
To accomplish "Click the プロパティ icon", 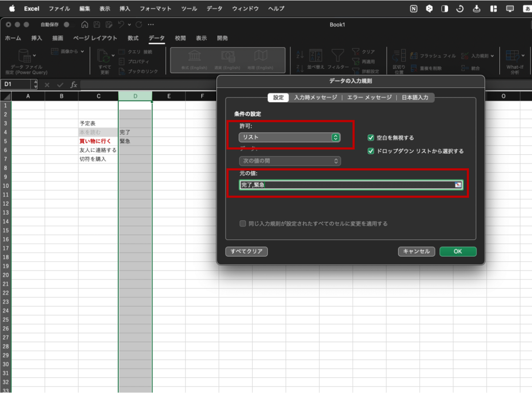I will [x=121, y=62].
